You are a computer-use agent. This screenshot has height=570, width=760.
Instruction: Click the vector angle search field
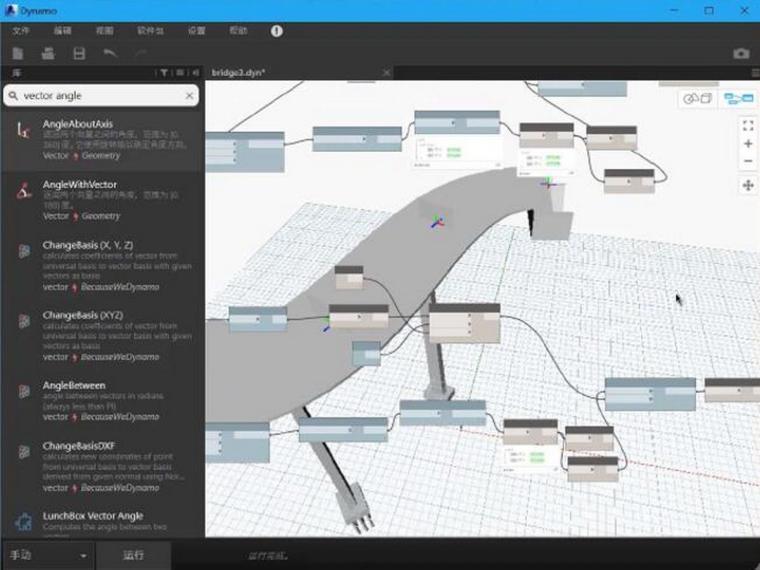[100, 96]
